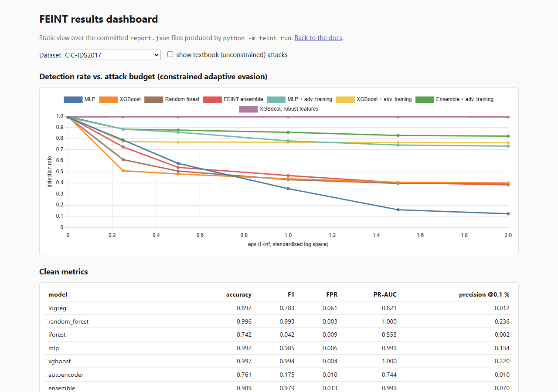Click mlp FPR value 0.006
Viewport: 558px width, 392px height.
(330, 348)
